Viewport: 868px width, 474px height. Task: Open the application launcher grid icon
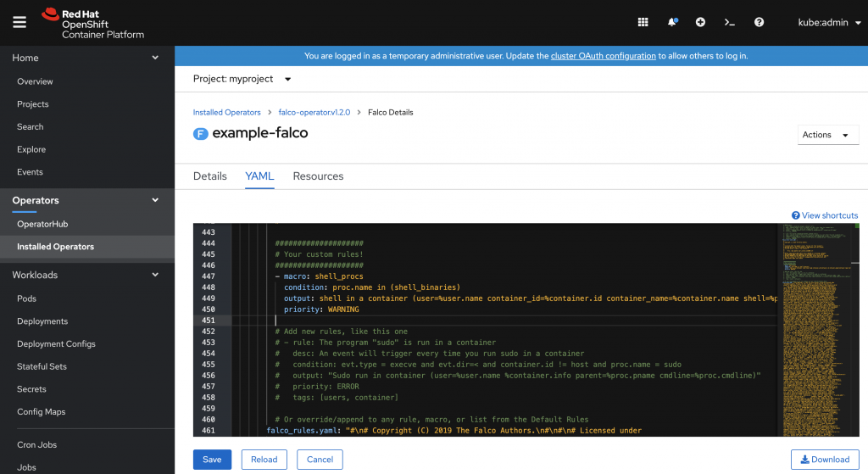tap(643, 22)
